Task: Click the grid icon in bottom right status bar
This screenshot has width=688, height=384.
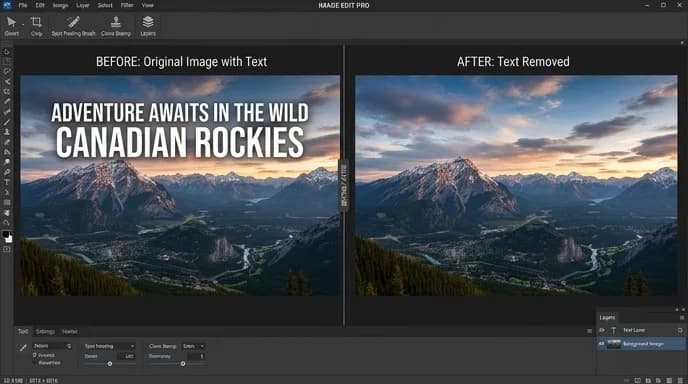Action: [669, 380]
